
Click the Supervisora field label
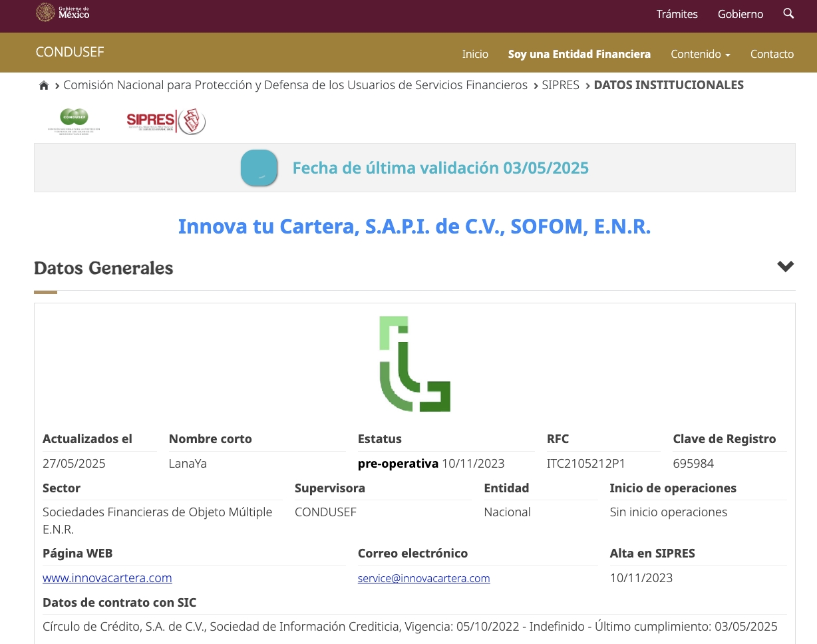point(330,488)
